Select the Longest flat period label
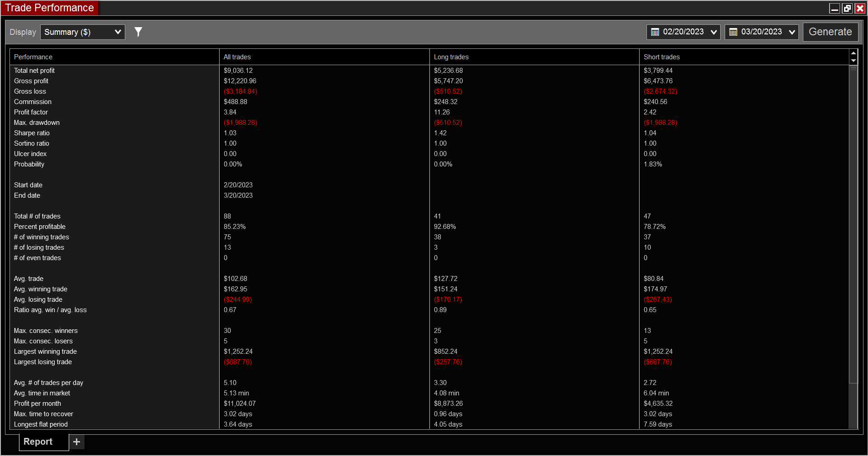This screenshot has height=456, width=868. pyautogui.click(x=41, y=424)
